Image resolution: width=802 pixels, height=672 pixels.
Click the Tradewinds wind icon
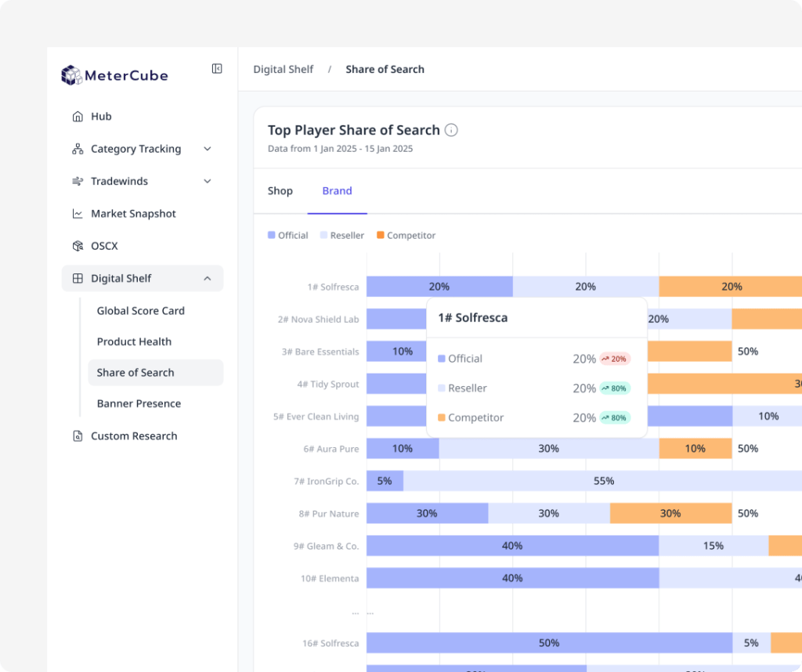tap(78, 181)
